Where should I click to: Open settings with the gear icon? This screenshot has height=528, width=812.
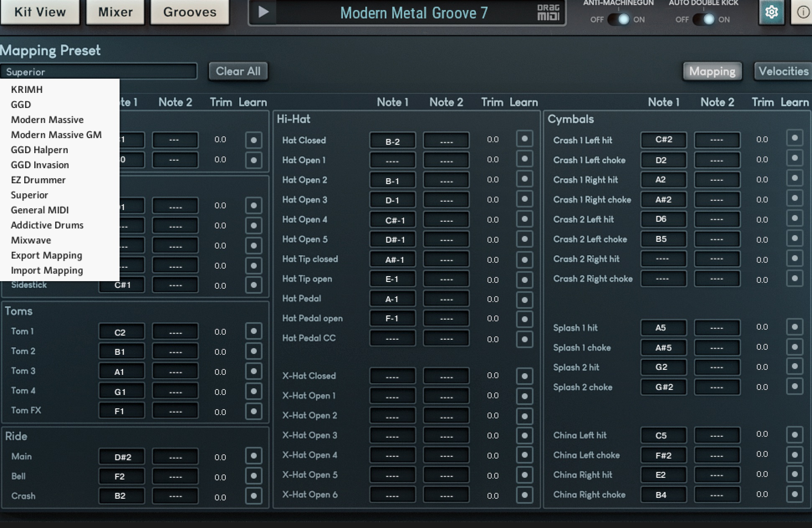pos(771,13)
